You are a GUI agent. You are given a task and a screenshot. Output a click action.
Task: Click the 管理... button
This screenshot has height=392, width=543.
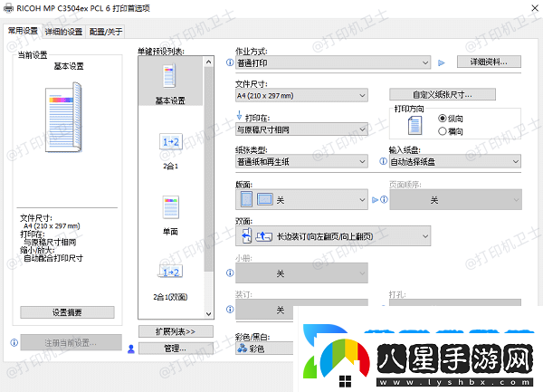(176, 349)
